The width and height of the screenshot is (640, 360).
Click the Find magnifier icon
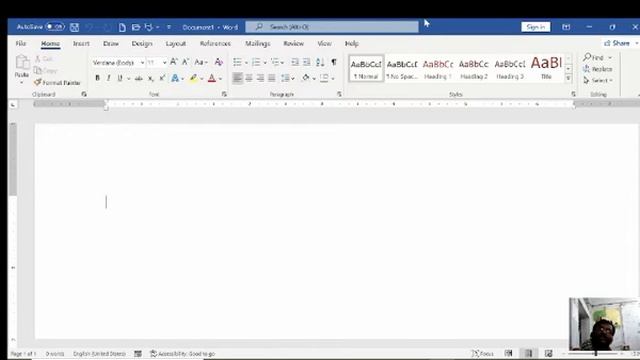click(587, 57)
